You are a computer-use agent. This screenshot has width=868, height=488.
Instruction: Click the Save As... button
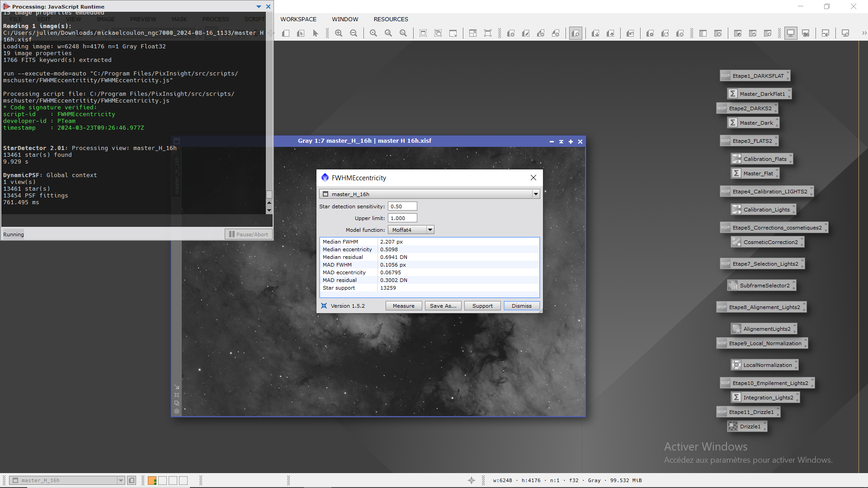(x=443, y=306)
